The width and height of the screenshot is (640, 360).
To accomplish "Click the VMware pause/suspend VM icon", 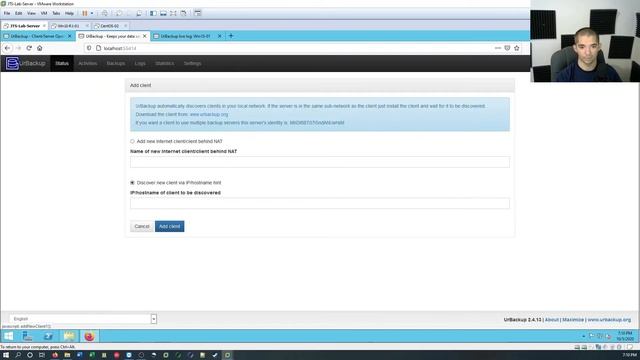I will point(85,13).
